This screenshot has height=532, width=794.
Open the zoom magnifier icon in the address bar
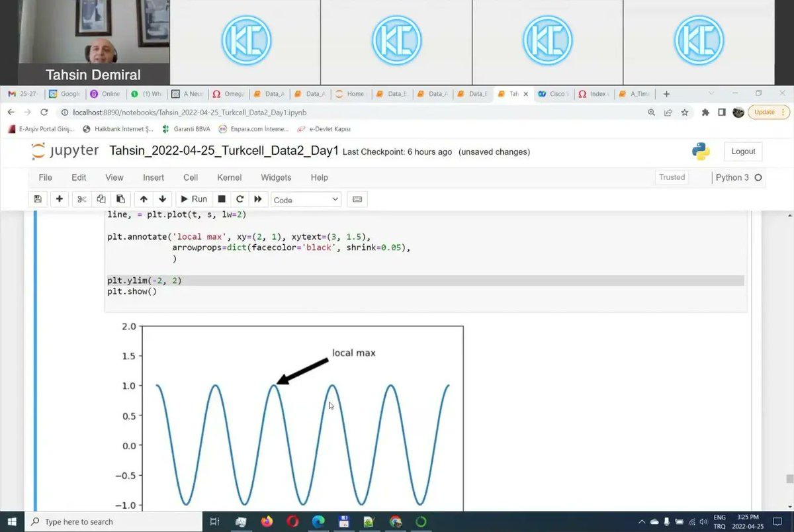pos(652,112)
